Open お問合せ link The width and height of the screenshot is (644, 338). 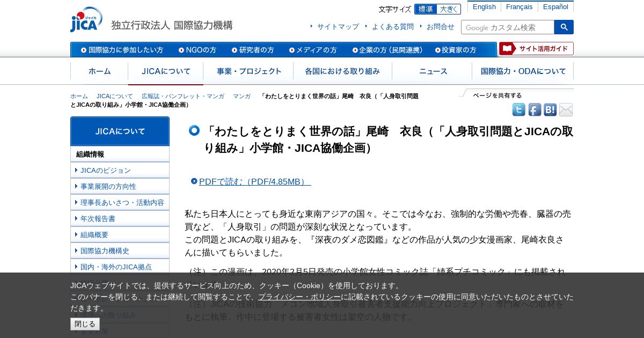pyautogui.click(x=441, y=27)
